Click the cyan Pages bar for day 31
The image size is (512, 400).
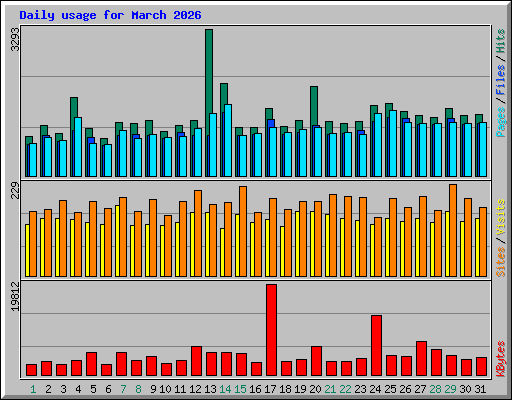(483, 149)
